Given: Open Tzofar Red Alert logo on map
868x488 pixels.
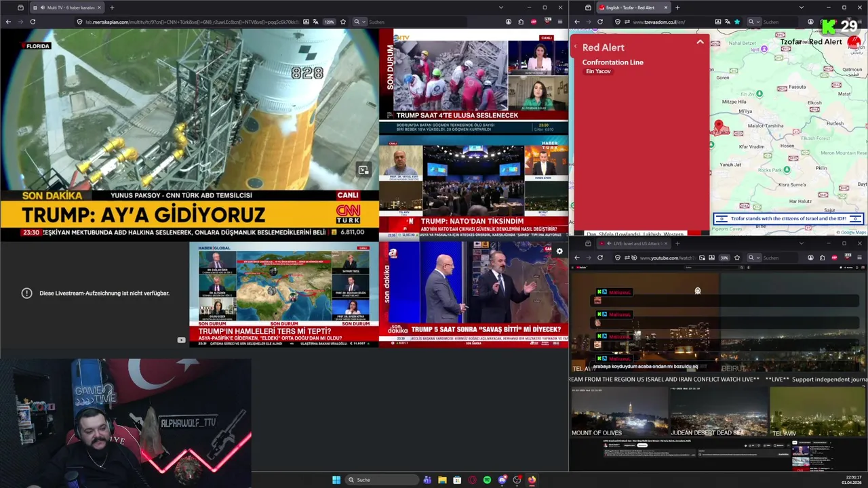Looking at the screenshot, I should tap(854, 42).
